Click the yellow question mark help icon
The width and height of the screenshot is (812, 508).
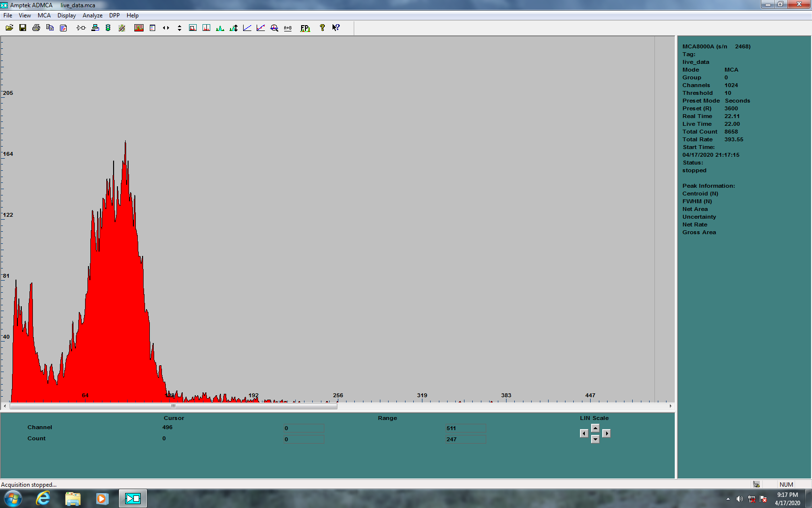coord(322,28)
